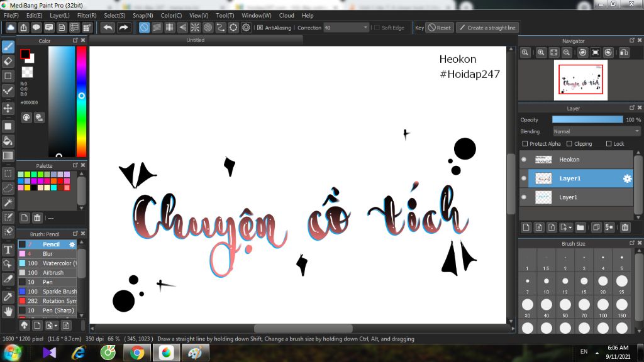Adjust the layer Opacity slider
This screenshot has height=362, width=644.
point(587,119)
